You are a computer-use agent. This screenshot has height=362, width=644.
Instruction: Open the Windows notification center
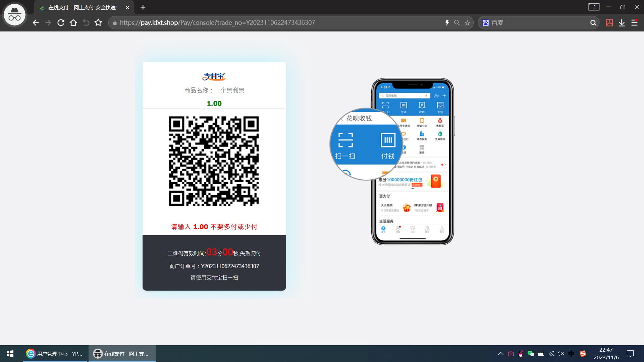point(630,354)
